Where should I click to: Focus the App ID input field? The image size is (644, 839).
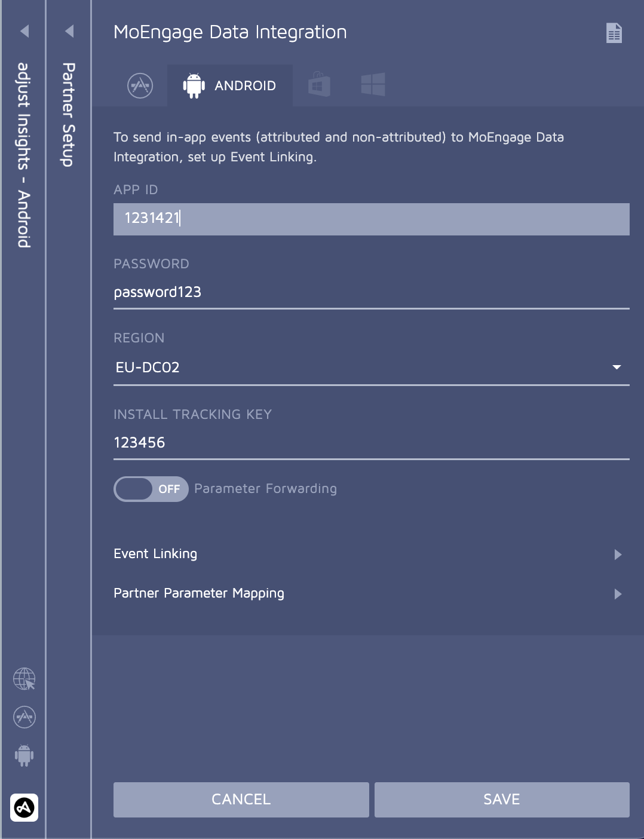pos(372,219)
